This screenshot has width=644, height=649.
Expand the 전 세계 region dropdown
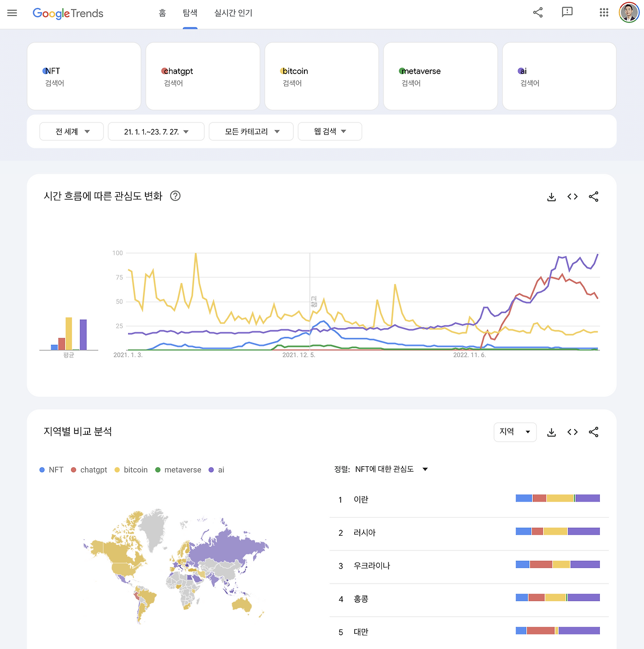71,131
